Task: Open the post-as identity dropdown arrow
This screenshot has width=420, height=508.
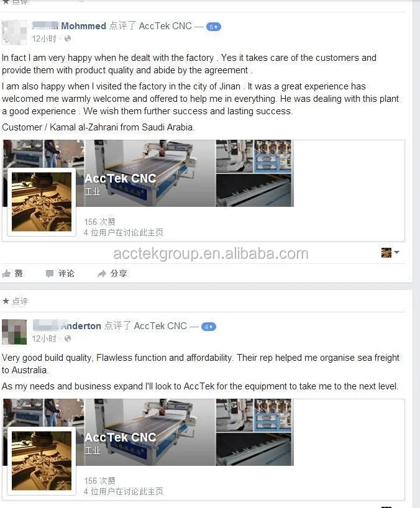Action: (x=397, y=252)
